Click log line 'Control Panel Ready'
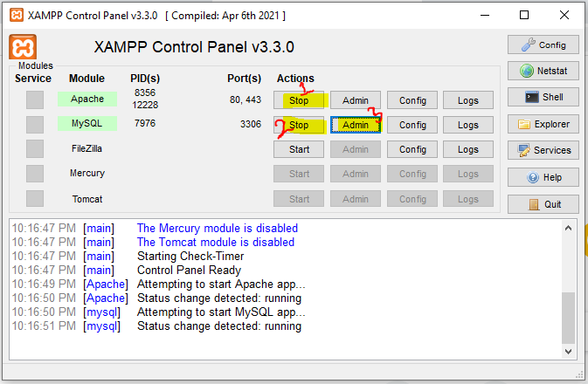The image size is (588, 384). tap(189, 271)
